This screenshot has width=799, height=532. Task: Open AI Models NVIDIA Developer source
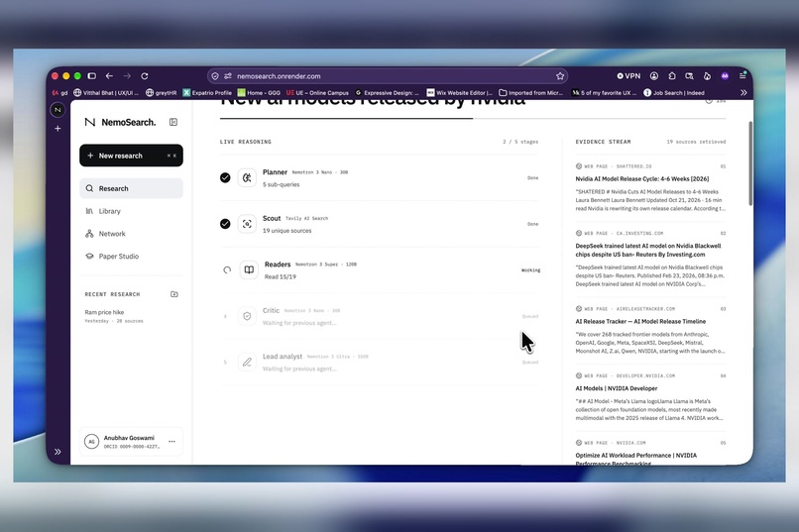click(616, 388)
